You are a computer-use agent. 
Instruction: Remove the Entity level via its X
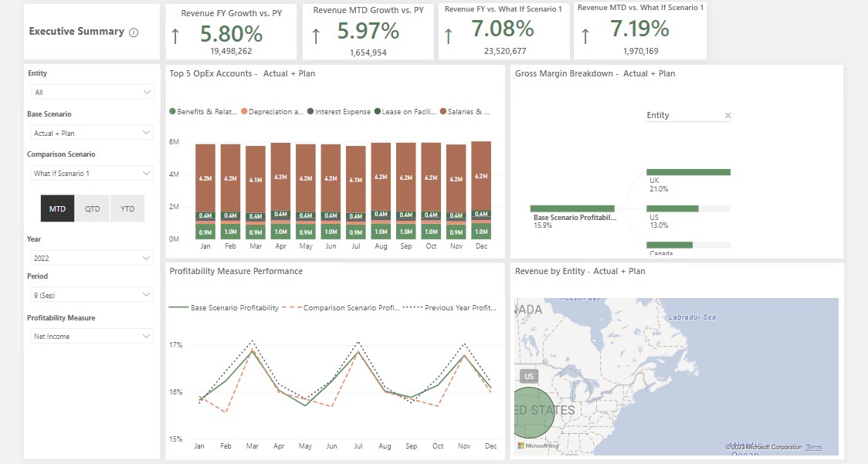point(727,114)
